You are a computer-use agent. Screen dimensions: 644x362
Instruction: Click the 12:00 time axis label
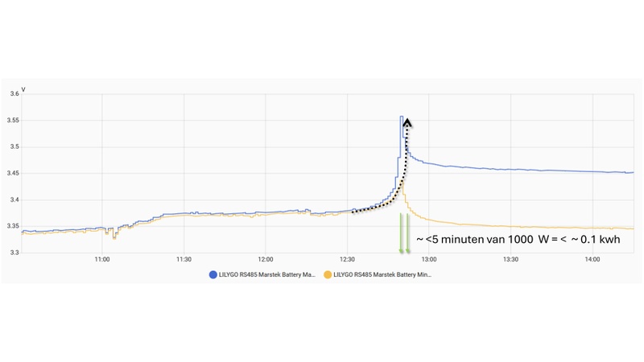click(x=266, y=259)
